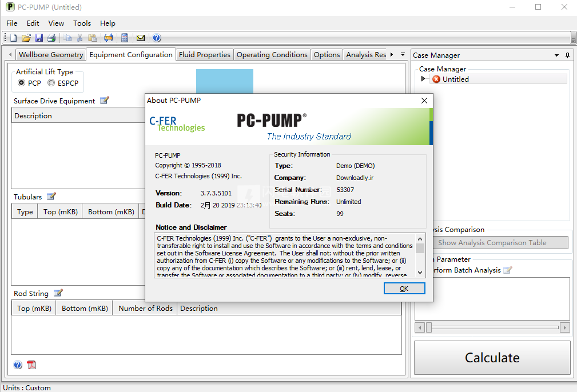Click the disclaimer scrollbar up arrow

coord(420,239)
